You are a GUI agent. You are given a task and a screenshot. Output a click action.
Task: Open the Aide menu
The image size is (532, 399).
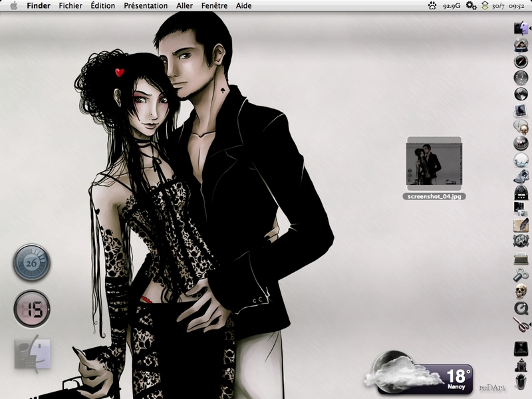(x=243, y=6)
